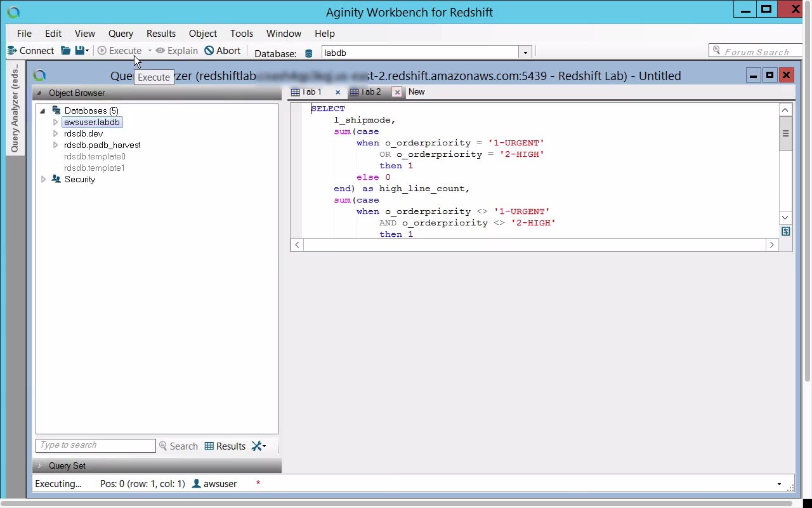Viewport: 812px width, 508px height.
Task: Click the database cylinder icon beside Database label
Action: point(309,53)
